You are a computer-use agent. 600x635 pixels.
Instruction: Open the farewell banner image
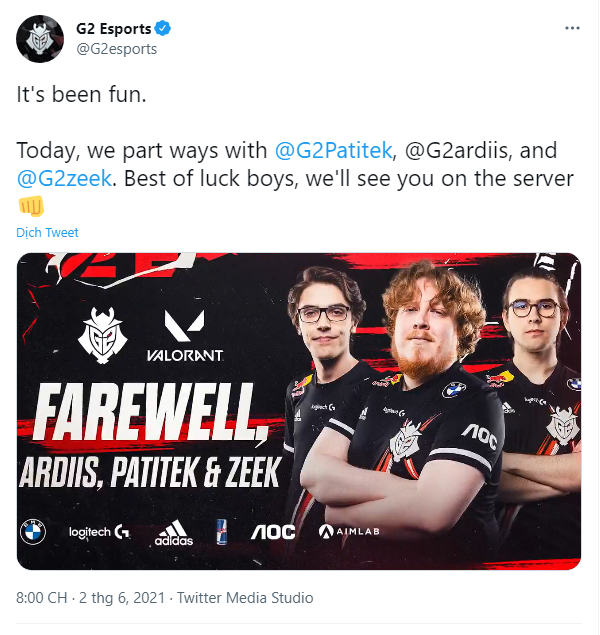(299, 411)
